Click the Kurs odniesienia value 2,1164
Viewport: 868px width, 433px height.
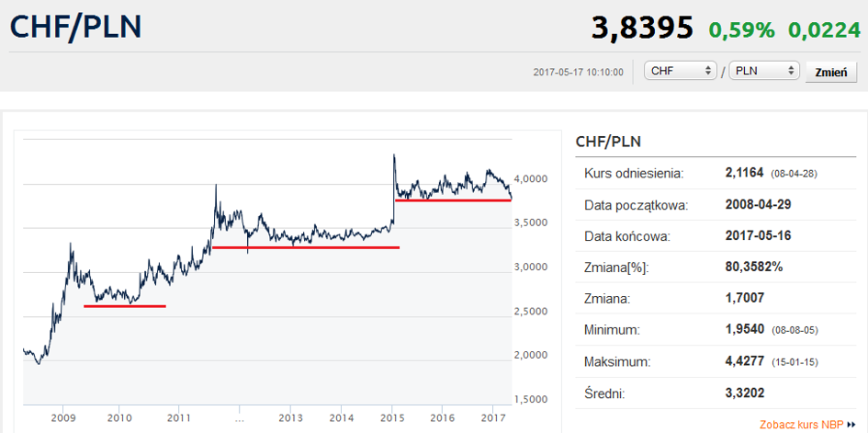click(x=744, y=173)
